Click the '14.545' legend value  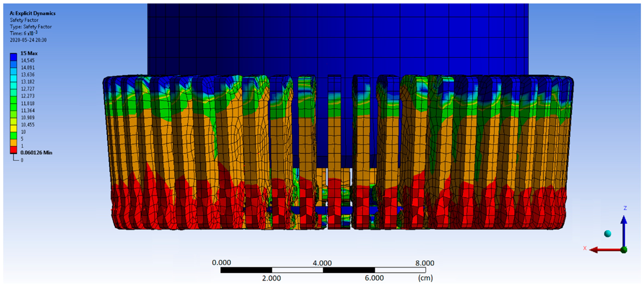click(x=28, y=60)
